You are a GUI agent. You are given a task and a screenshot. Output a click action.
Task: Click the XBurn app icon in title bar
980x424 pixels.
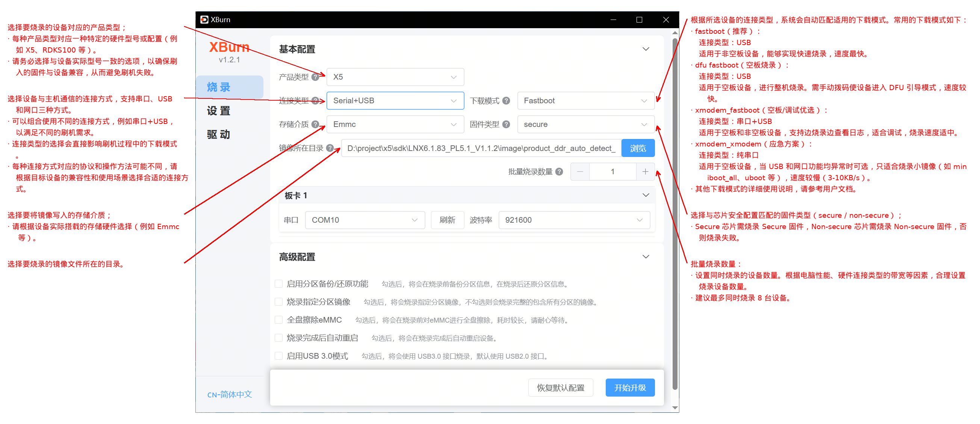click(x=204, y=20)
